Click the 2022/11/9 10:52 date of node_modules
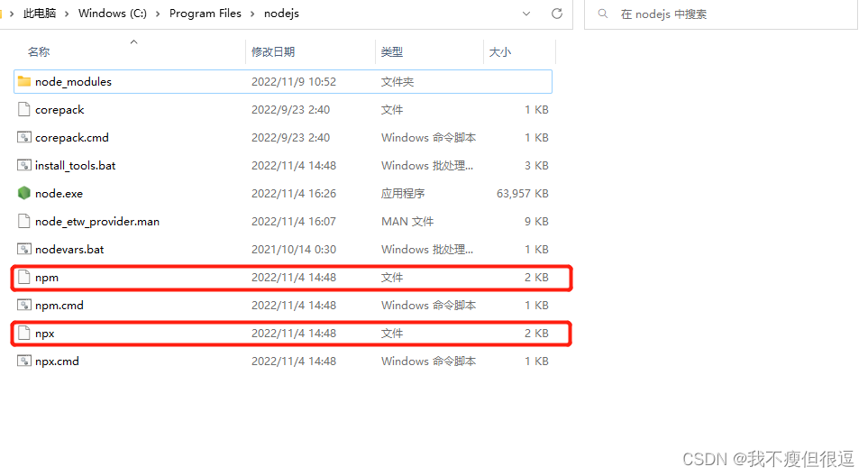 (294, 82)
